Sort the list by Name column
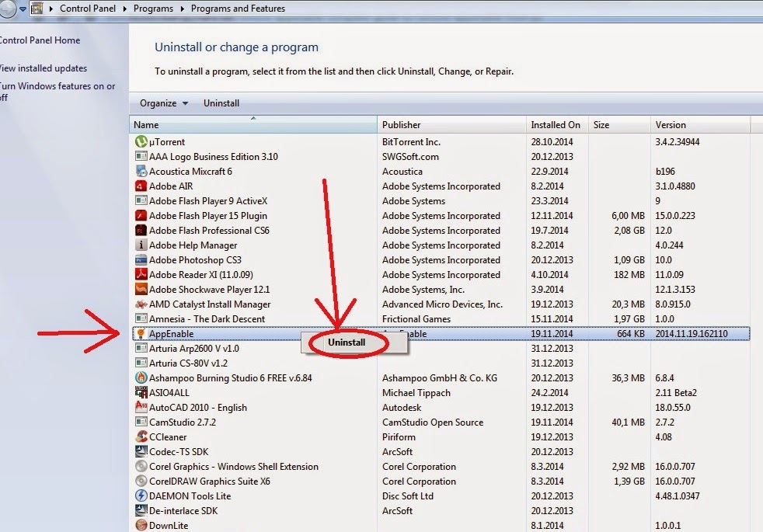The image size is (763, 532). pos(253,124)
